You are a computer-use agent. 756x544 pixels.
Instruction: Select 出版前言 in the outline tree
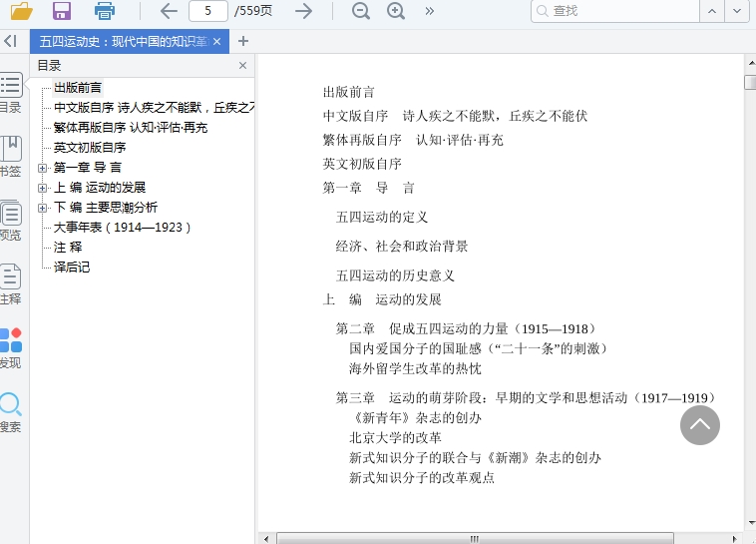[78, 88]
